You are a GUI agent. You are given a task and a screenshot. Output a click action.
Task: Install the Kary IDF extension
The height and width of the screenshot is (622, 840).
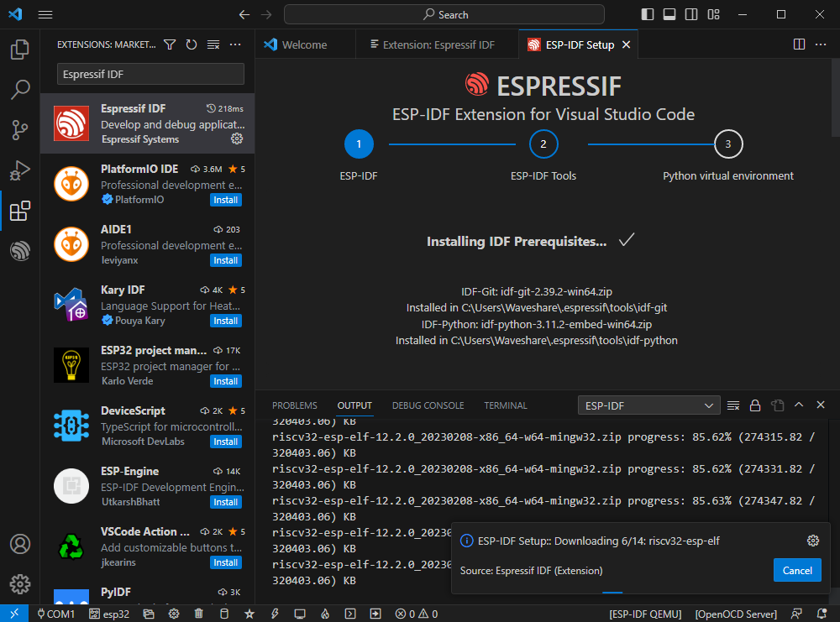(x=225, y=321)
